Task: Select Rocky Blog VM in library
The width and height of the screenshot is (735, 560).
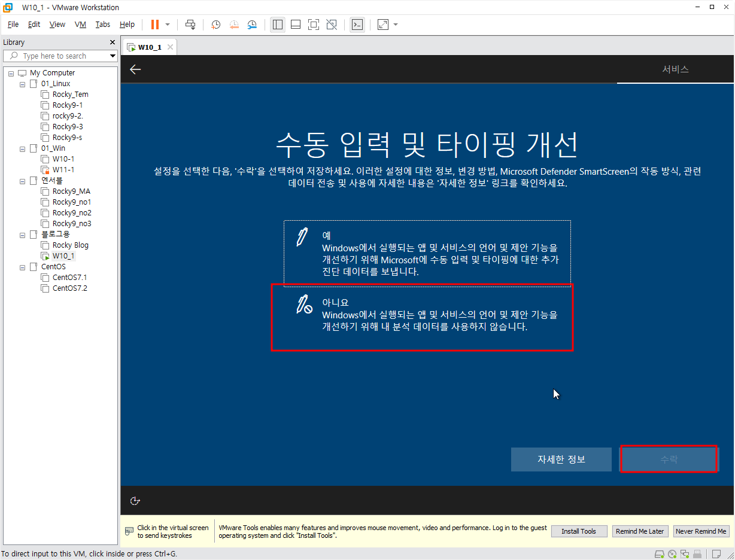Action: [65, 245]
